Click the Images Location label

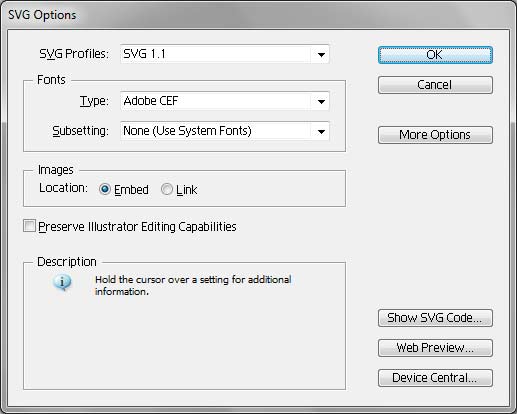63,188
